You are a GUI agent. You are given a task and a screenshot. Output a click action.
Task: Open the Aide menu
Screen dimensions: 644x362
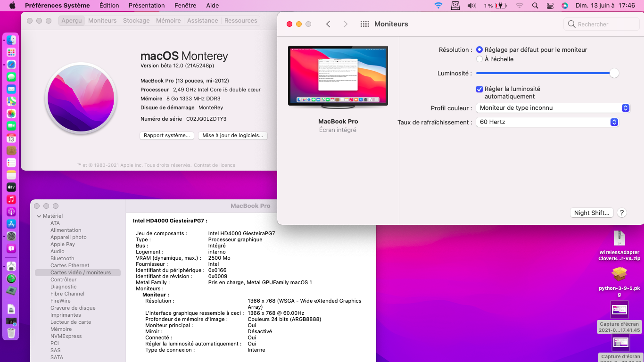[x=213, y=6]
